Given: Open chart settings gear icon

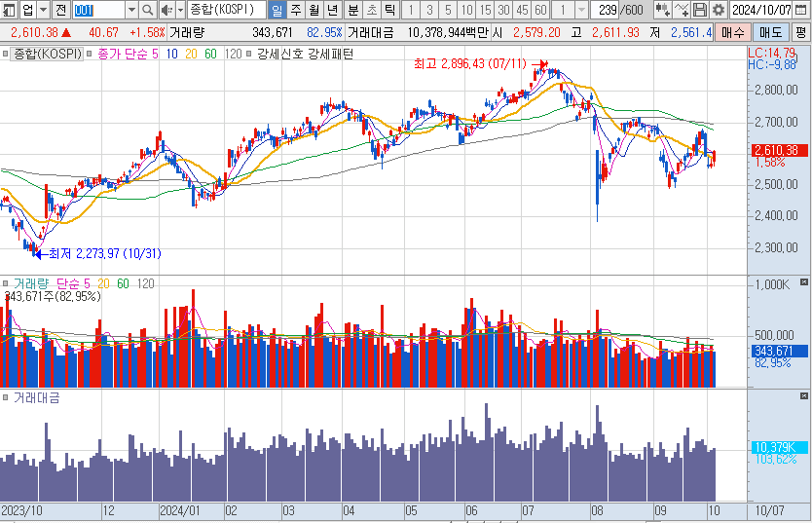Looking at the screenshot, I should click(x=719, y=10).
